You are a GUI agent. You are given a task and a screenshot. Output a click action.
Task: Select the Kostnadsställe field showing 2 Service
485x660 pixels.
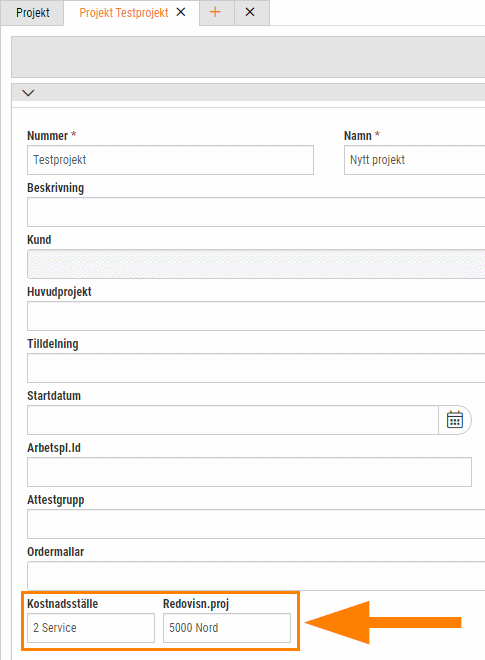[x=91, y=628]
